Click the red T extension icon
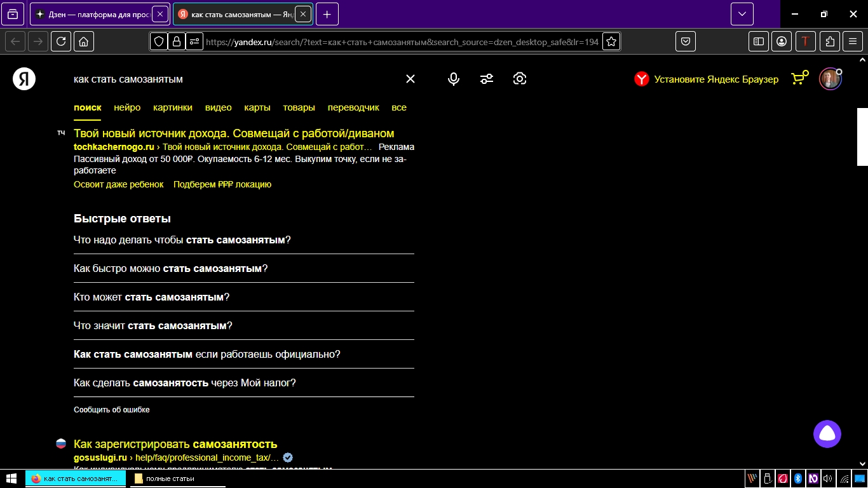This screenshot has width=868, height=488. coord(805,41)
